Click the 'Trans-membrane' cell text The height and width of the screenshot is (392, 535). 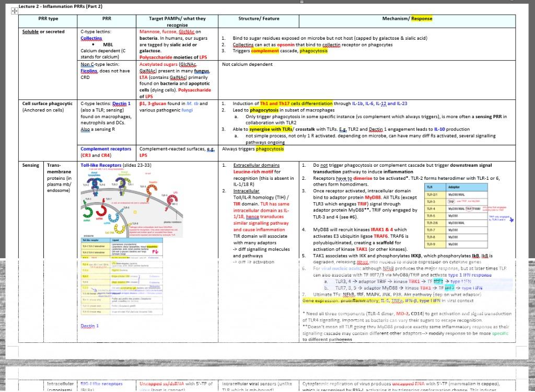(x=59, y=168)
